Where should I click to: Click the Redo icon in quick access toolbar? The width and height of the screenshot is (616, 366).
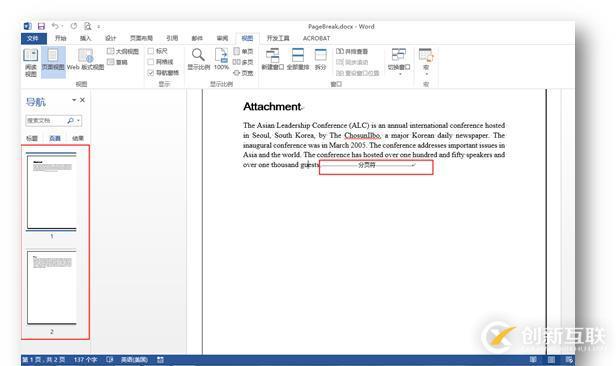[x=73, y=26]
